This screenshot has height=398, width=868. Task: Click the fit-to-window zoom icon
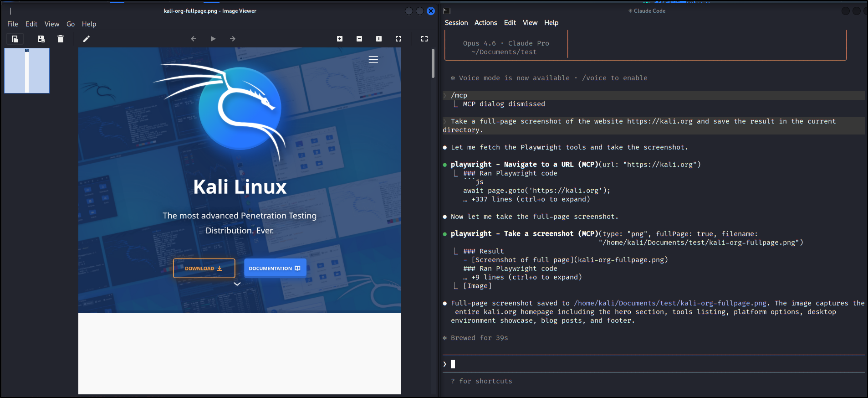(398, 39)
